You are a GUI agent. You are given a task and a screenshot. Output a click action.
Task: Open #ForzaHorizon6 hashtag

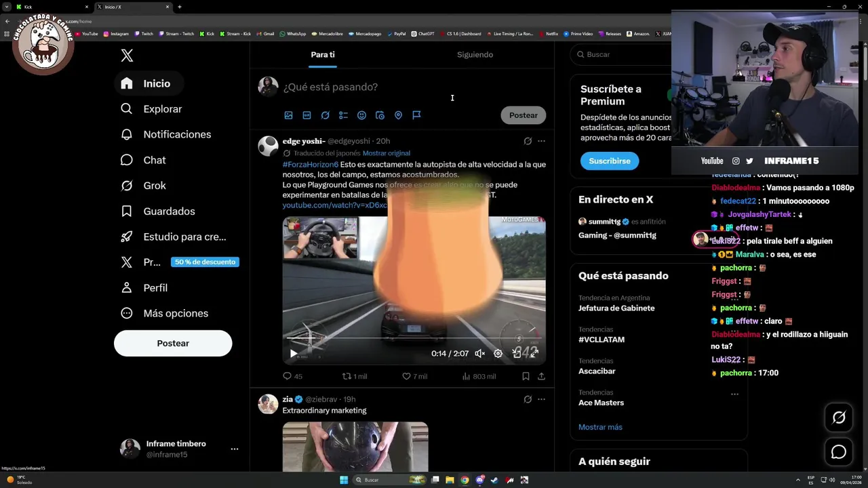[x=311, y=165]
